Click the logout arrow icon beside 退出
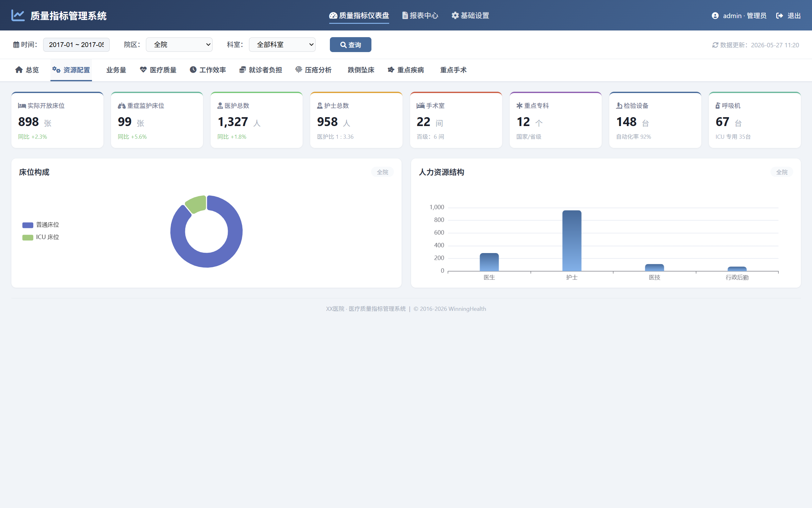Image resolution: width=812 pixels, height=508 pixels. pyautogui.click(x=779, y=16)
